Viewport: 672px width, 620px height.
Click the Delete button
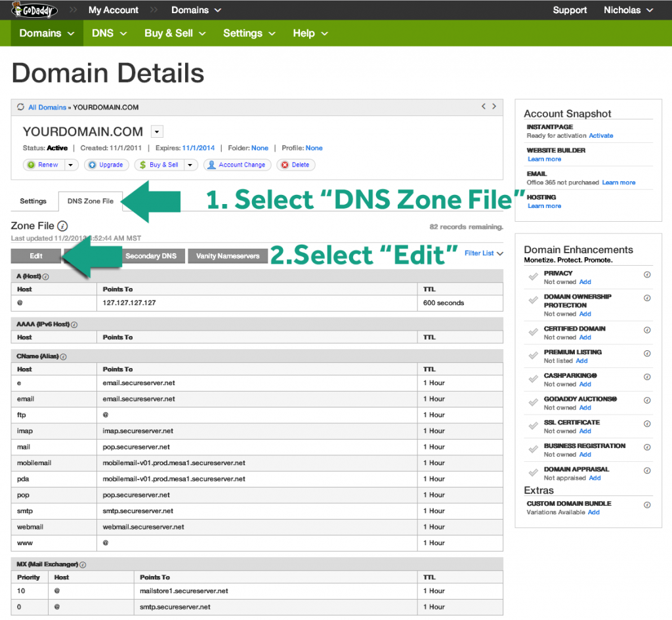[x=296, y=165]
